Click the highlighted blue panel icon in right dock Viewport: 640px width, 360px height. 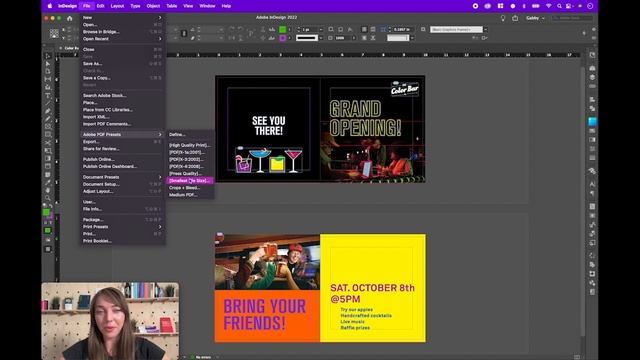pos(592,121)
